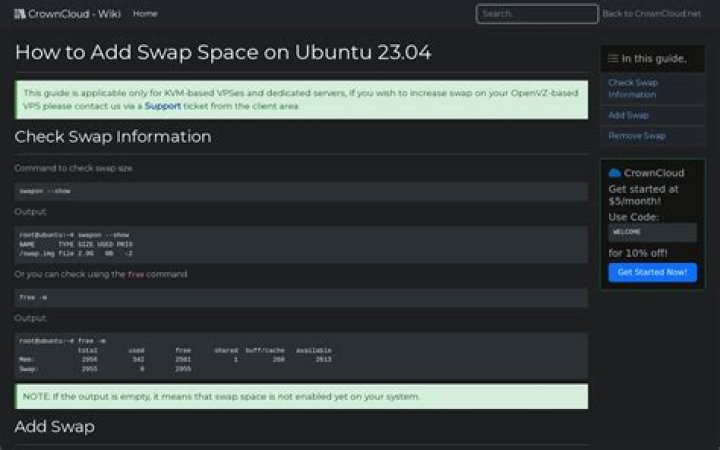
Task: Click the list icon beside In this guide
Action: point(613,58)
